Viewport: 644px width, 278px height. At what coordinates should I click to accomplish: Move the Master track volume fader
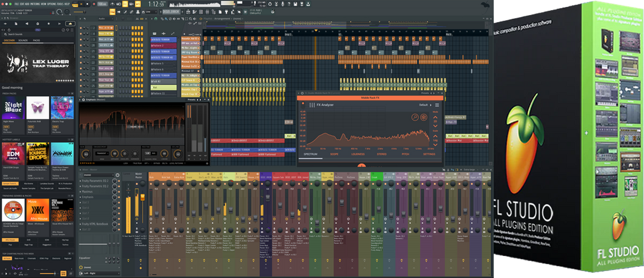[x=143, y=198]
